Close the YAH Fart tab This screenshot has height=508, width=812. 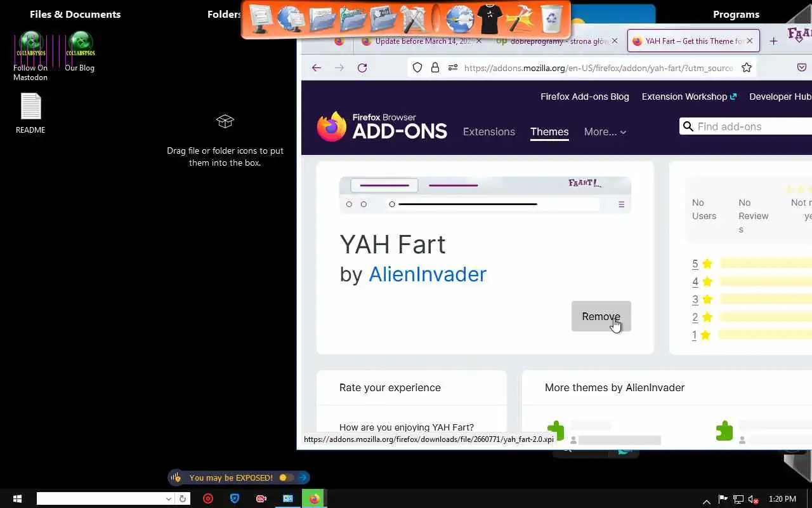point(749,41)
